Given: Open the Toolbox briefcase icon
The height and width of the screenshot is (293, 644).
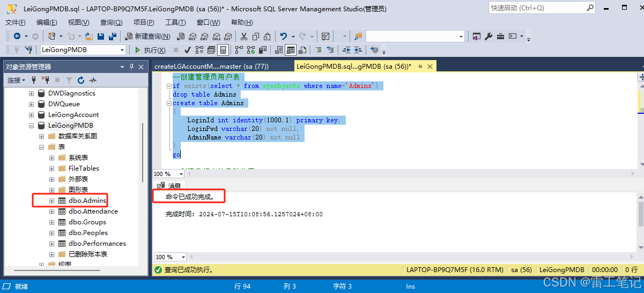Looking at the screenshot, I should pos(500,36).
